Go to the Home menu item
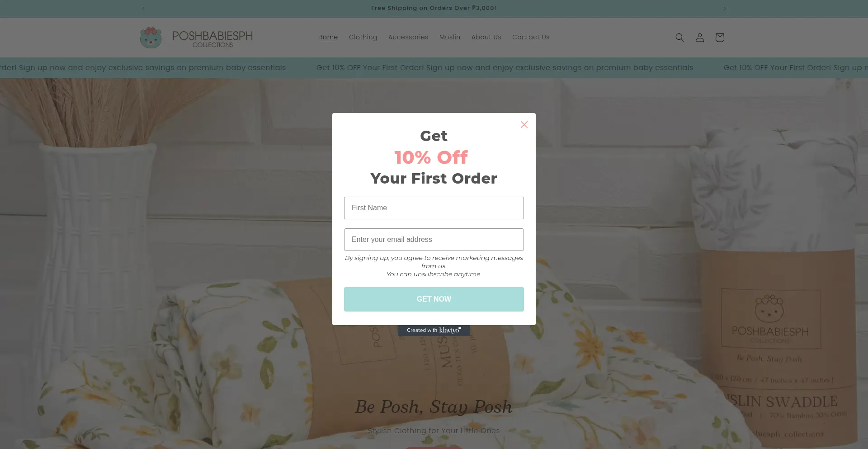The width and height of the screenshot is (868, 449). (328, 37)
